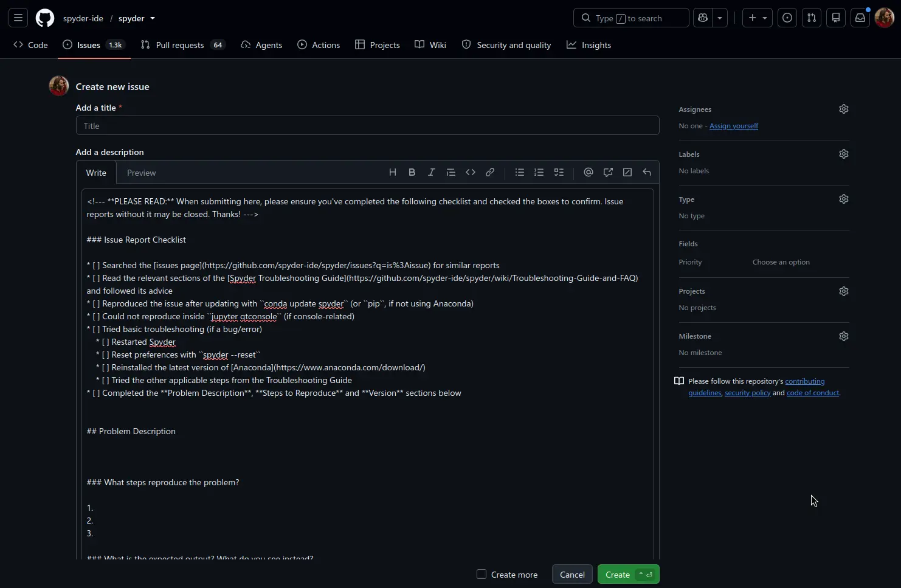The width and height of the screenshot is (901, 588).
Task: Open the Priority Choose an option dropdown
Action: (x=781, y=262)
